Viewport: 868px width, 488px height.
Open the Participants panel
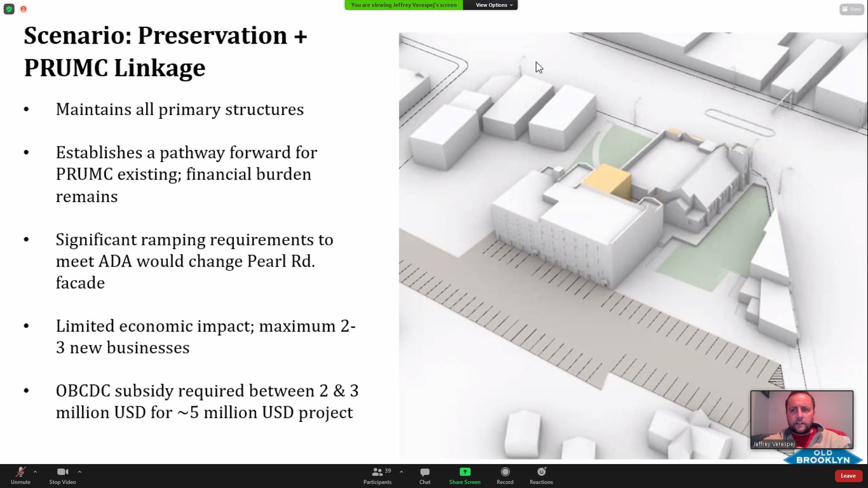tap(377, 476)
